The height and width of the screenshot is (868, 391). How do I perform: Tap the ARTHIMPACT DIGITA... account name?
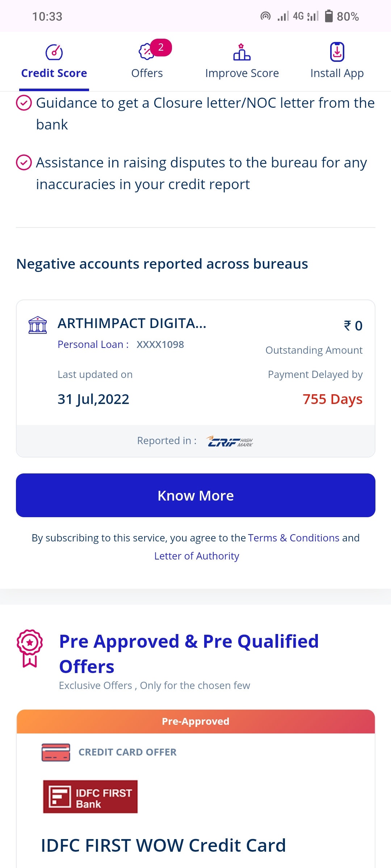click(x=132, y=323)
